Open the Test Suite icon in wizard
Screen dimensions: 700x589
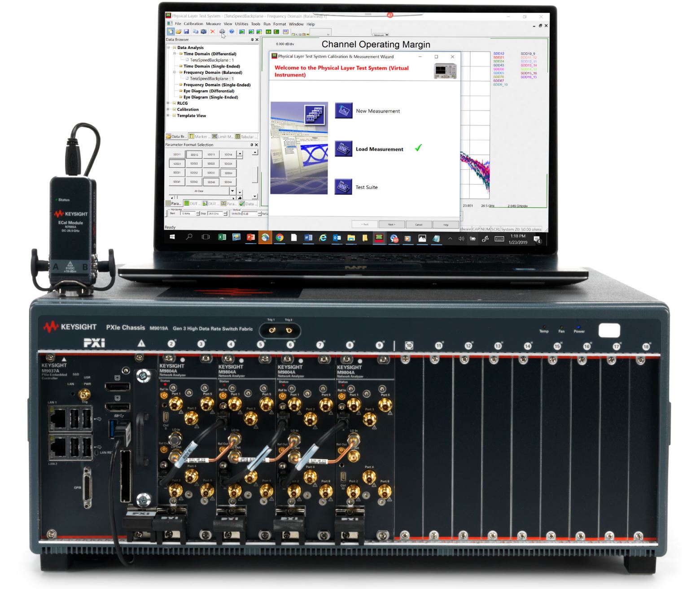pyautogui.click(x=343, y=187)
